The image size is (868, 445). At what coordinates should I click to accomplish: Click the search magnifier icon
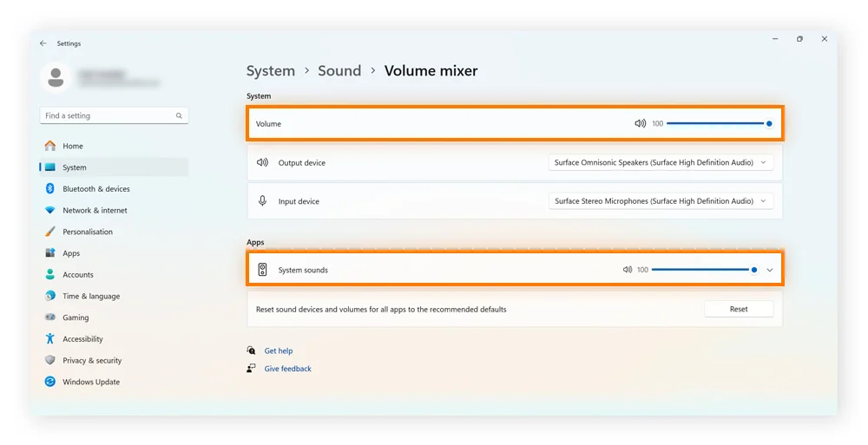pos(179,115)
